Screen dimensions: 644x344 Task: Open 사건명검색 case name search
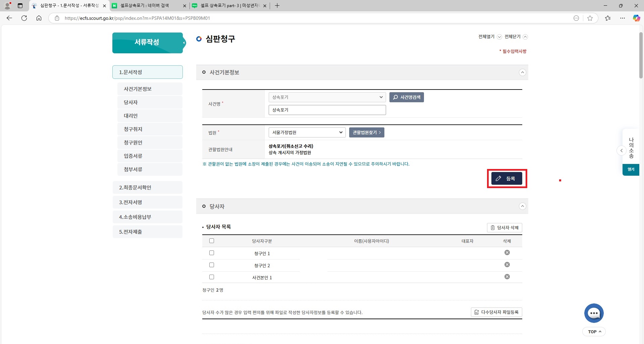pos(406,97)
